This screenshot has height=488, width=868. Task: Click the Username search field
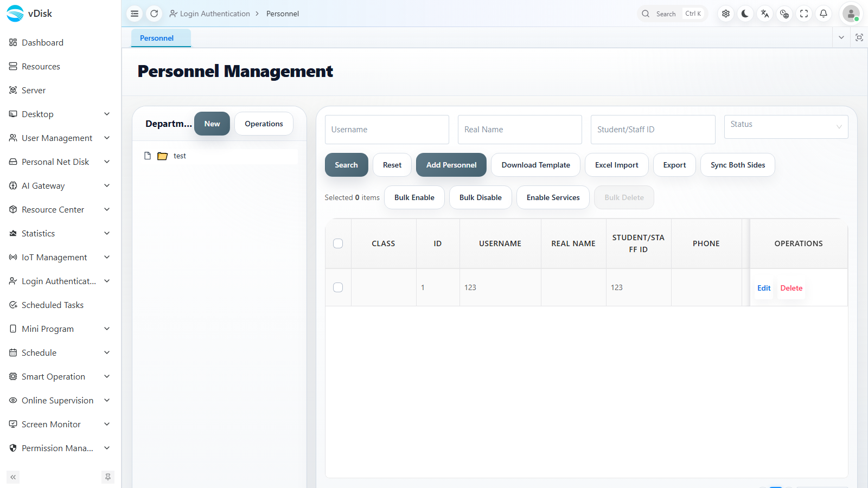click(387, 130)
